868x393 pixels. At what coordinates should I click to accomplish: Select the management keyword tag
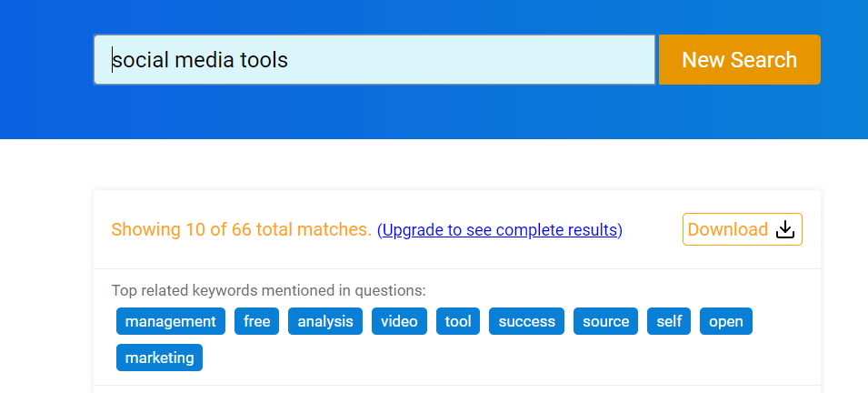[x=171, y=321]
